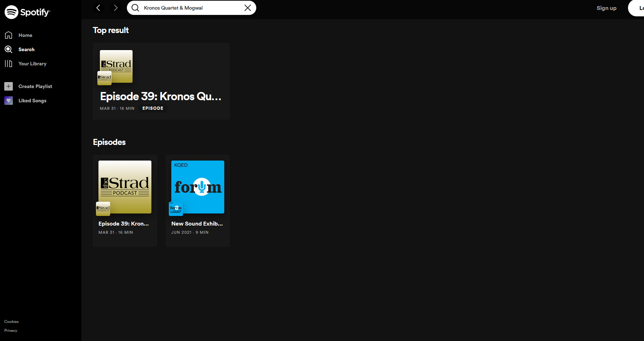
Task: Open Home from the sidebar
Action: click(x=25, y=35)
